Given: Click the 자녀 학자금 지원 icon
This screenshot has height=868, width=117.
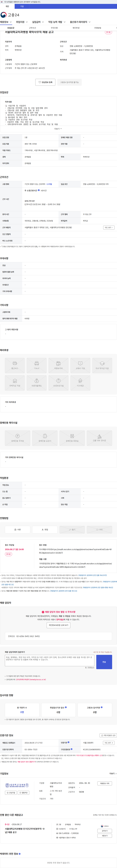Looking at the screenshot, I should point(102,365).
